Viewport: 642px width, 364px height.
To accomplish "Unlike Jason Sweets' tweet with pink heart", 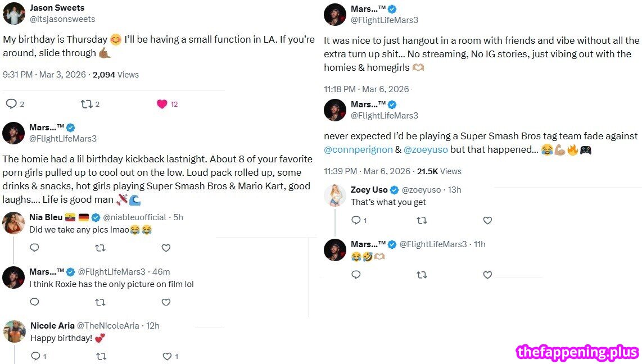I will 162,104.
